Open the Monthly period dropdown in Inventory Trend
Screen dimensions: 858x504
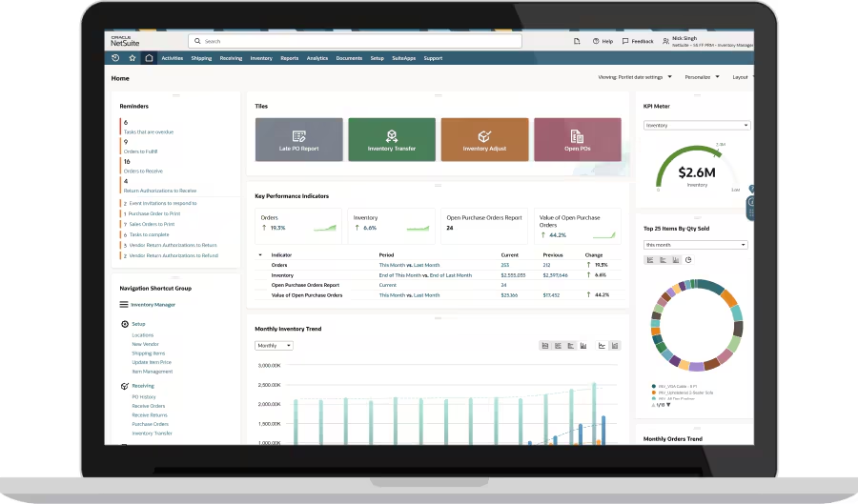click(x=274, y=346)
